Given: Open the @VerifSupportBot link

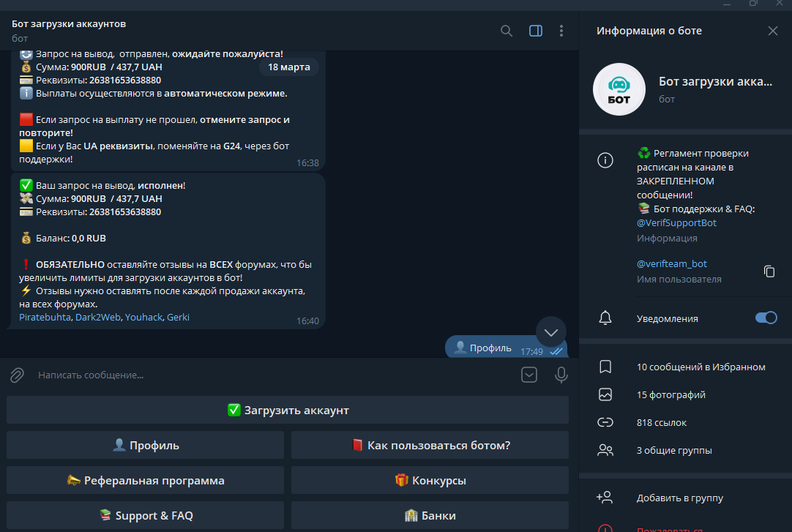Looking at the screenshot, I should coord(677,222).
